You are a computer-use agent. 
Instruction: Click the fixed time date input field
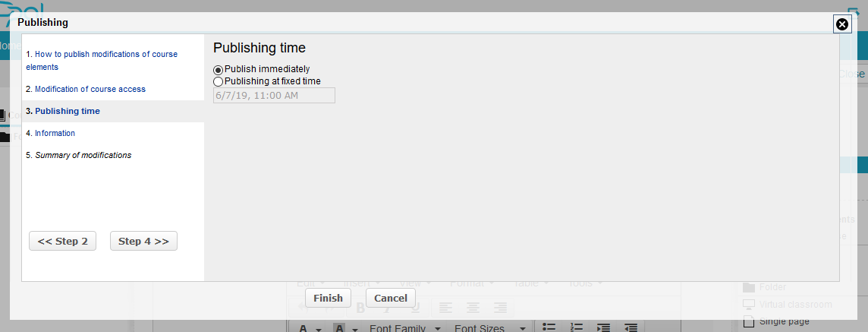click(x=274, y=95)
